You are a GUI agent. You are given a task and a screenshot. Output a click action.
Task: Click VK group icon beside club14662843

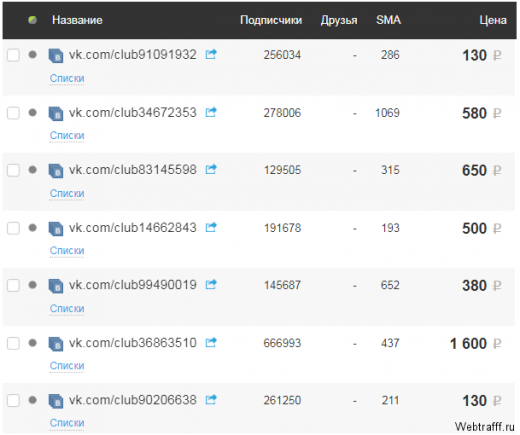(x=56, y=229)
